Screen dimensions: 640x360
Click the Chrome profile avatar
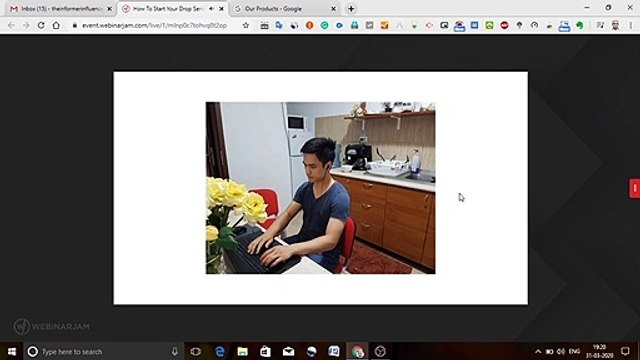[x=615, y=25]
